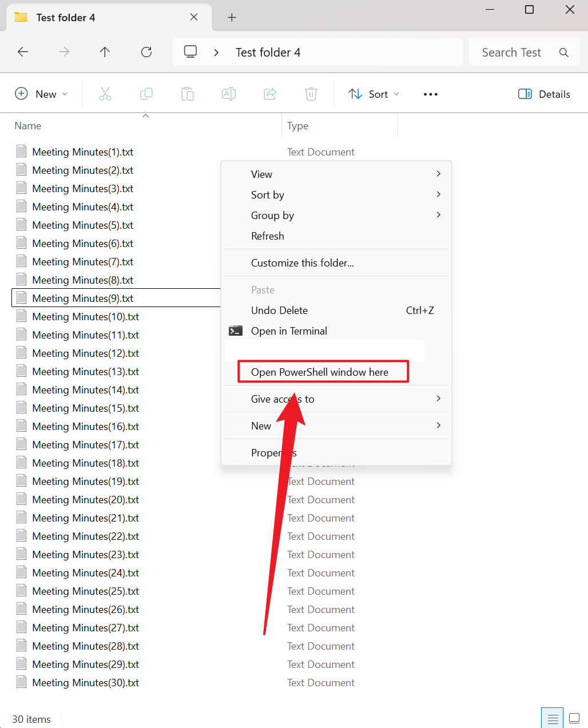The height and width of the screenshot is (728, 588).
Task: Choose Open in Terminal from context menu
Action: coord(289,331)
